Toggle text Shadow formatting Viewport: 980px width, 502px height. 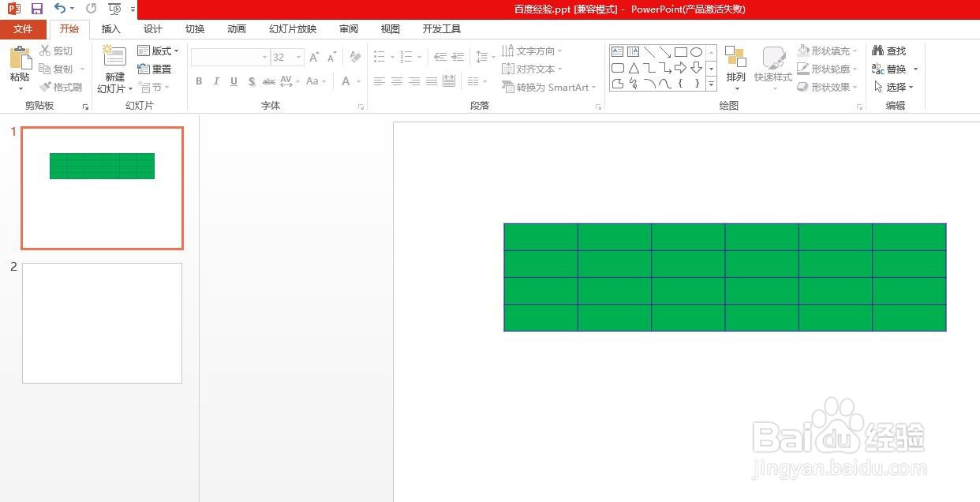click(252, 81)
